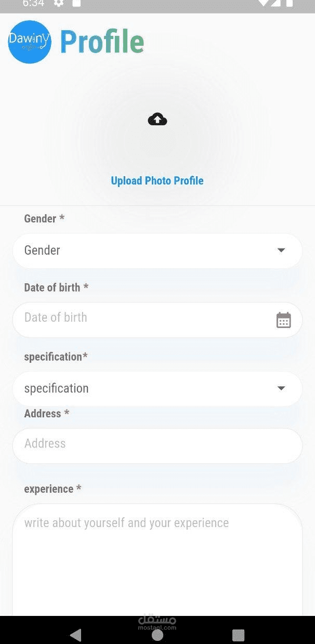Tap the Android home circle button
The width and height of the screenshot is (315, 644).
(x=157, y=635)
